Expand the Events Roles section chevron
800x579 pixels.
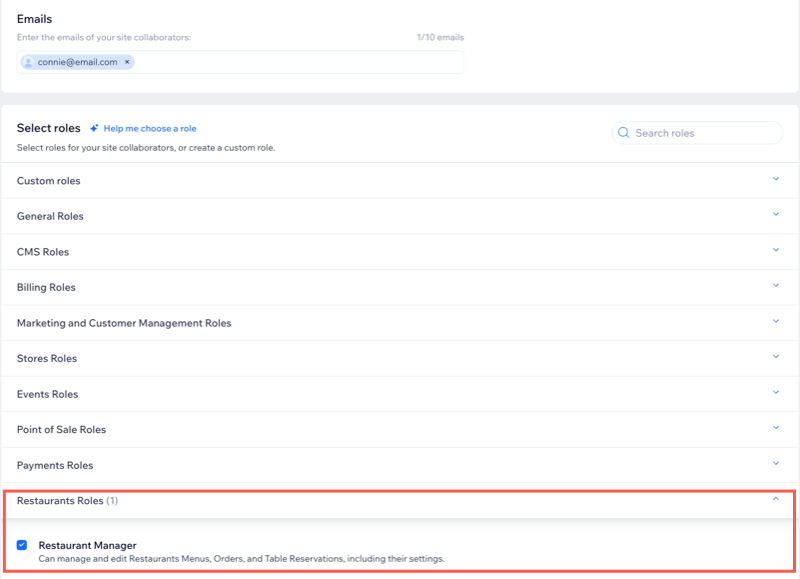click(776, 392)
